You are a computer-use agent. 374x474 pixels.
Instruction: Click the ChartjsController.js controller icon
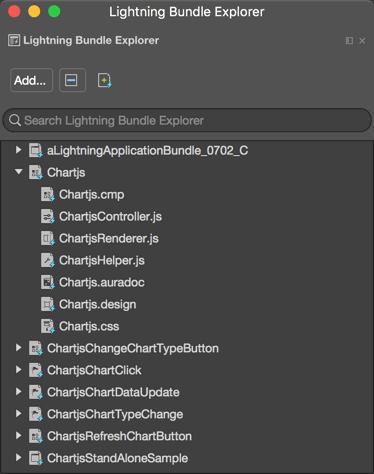[47, 216]
